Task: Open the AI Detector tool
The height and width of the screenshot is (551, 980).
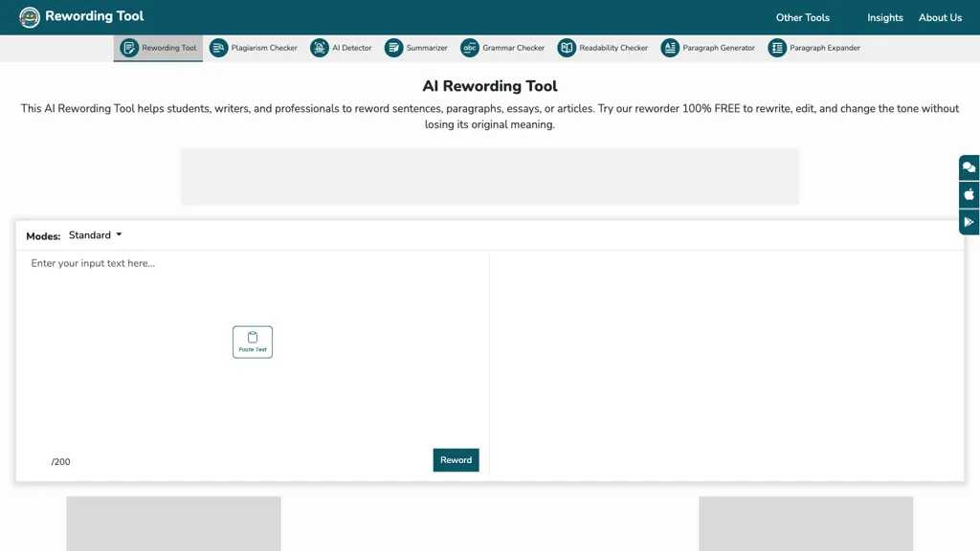Action: click(x=321, y=47)
